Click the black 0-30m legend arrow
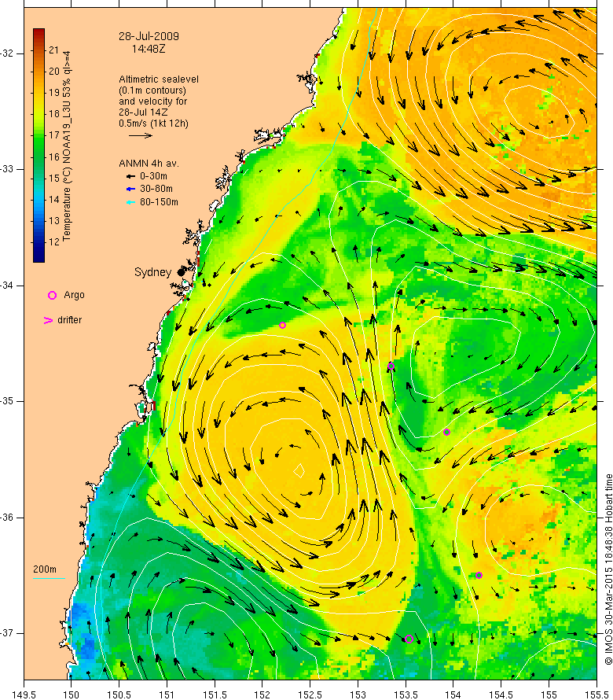Image resolution: width=613 pixels, height=700 pixels. click(131, 176)
